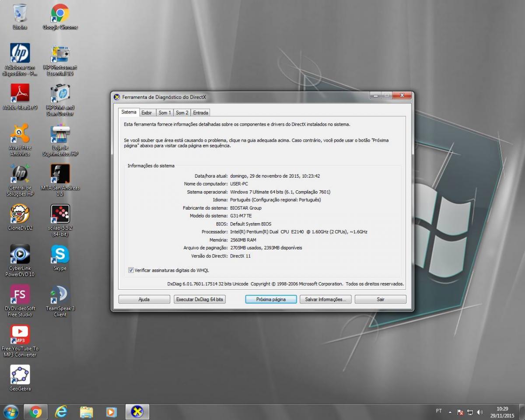Viewport: 525px width, 420px height.
Task: Click the G31-M7 TE system model value
Action: click(241, 216)
